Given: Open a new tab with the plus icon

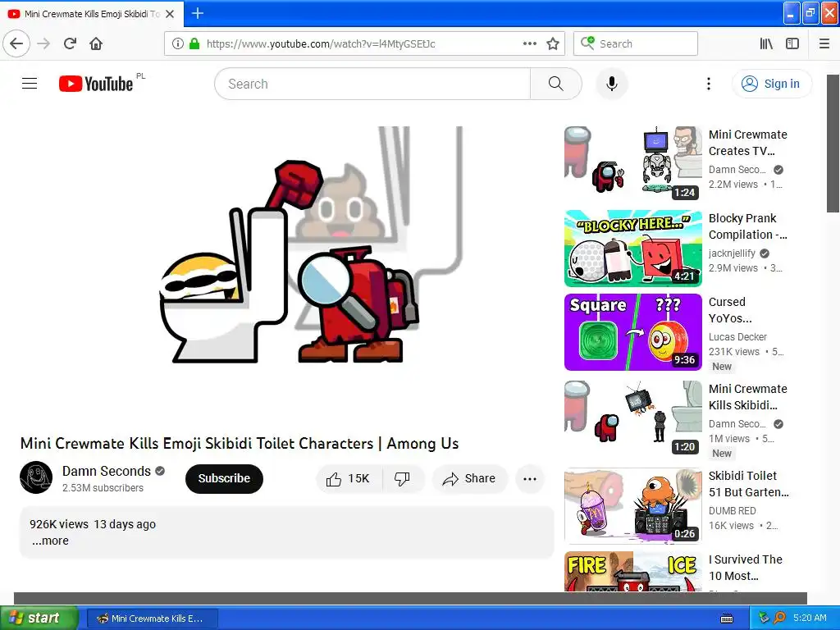Looking at the screenshot, I should [198, 13].
